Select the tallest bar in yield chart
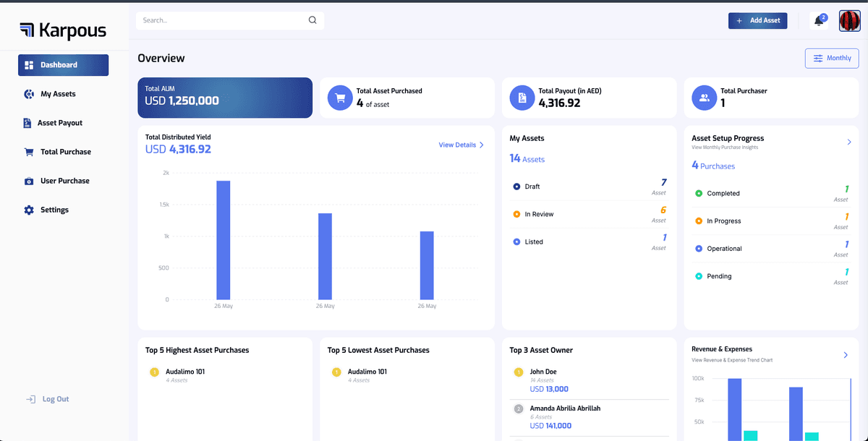This screenshot has height=441, width=868. (224, 239)
